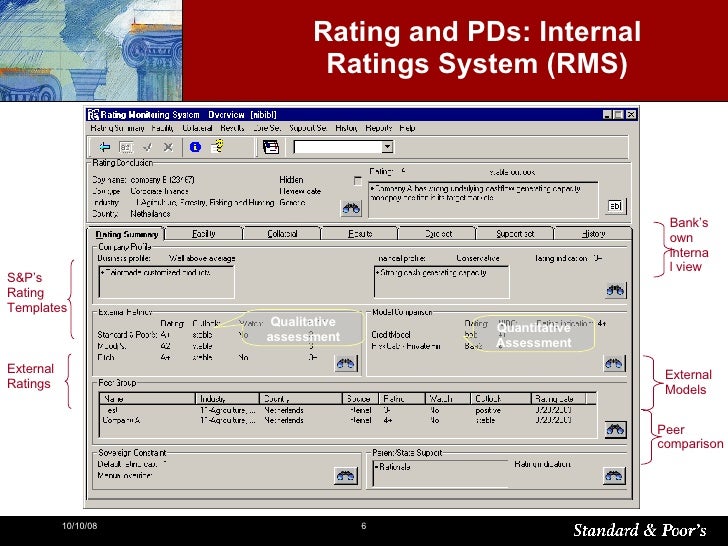Click binoculars icon in Rating Conclusion section
Screen dimensions: 728x546
pos(350,208)
